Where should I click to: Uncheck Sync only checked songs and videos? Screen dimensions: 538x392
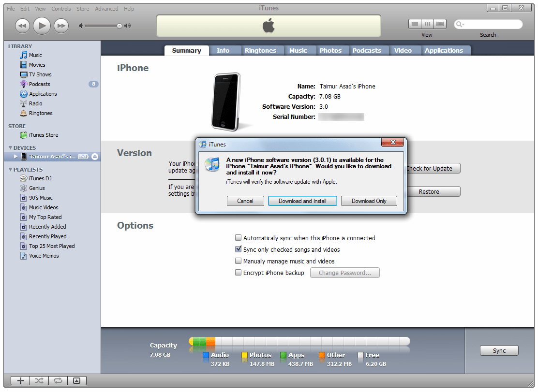pyautogui.click(x=239, y=249)
